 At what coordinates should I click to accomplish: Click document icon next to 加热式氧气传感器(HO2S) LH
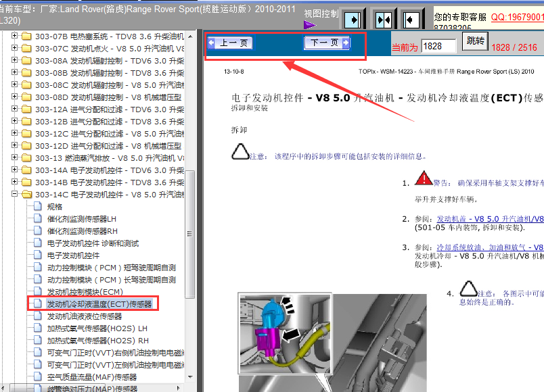(x=38, y=328)
